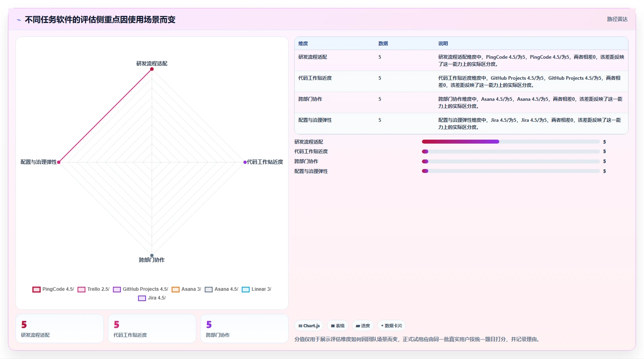Click the Asana description in the 跨部门协作 row
The height and width of the screenshot is (359, 644).
point(531,102)
